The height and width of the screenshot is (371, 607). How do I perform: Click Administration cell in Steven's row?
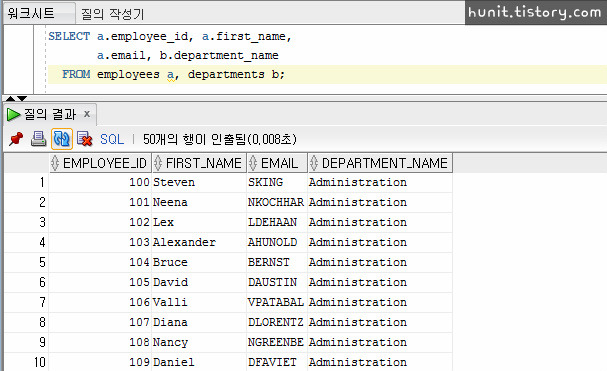[380, 182]
